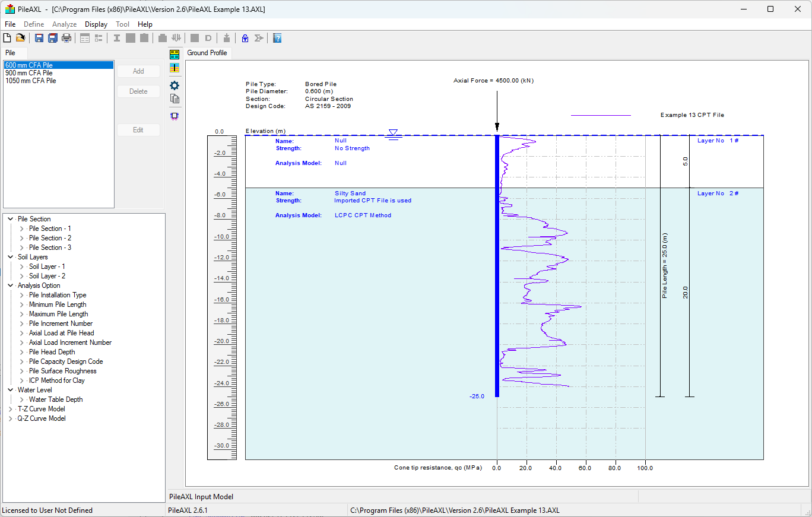Expand the Soil Layer - 2 node
Image resolution: width=812 pixels, height=517 pixels.
coord(22,276)
